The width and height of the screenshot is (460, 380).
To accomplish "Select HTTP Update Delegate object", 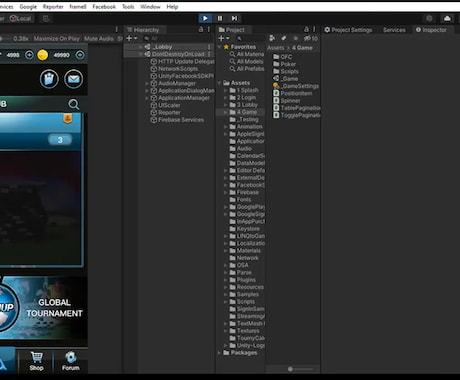I will pyautogui.click(x=182, y=62).
